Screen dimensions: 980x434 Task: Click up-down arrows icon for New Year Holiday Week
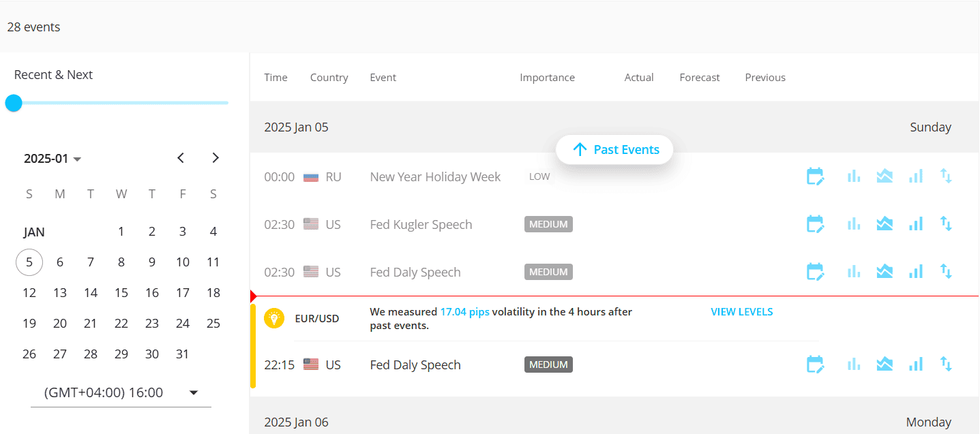[946, 176]
